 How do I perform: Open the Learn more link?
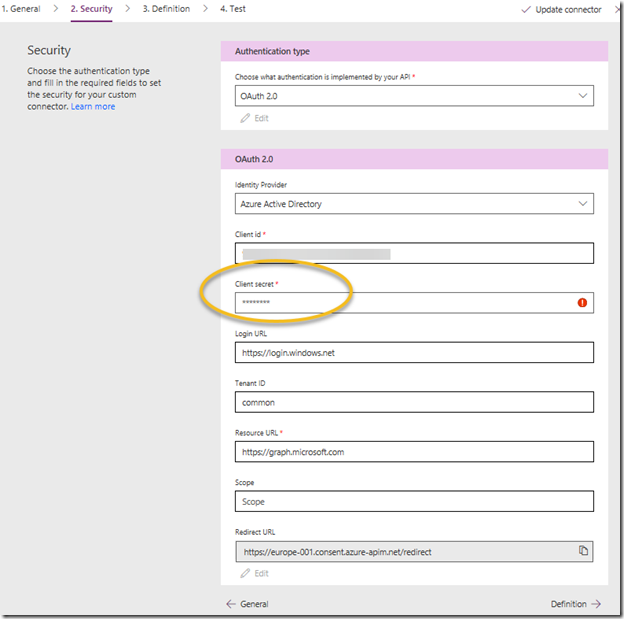click(93, 107)
